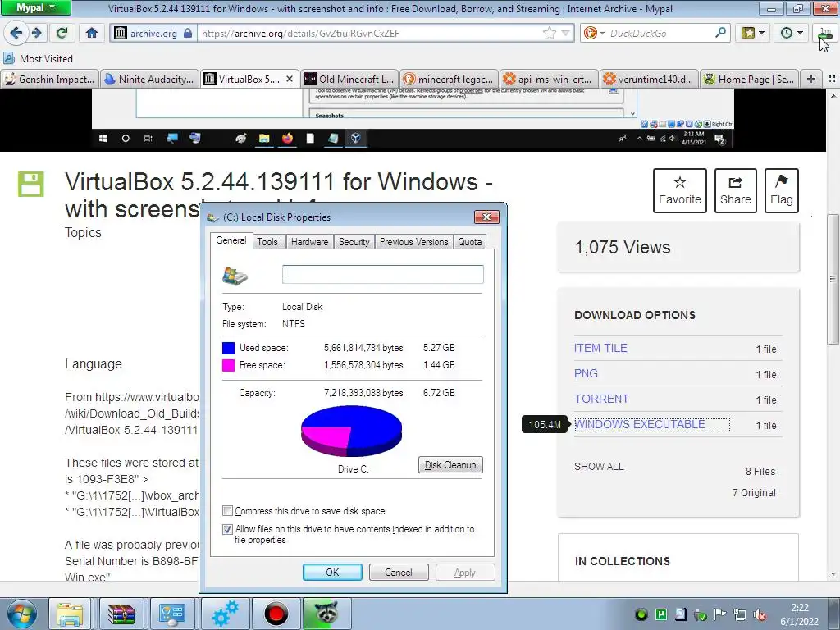
Task: Click the Action Center flag tray icon
Action: [x=720, y=614]
